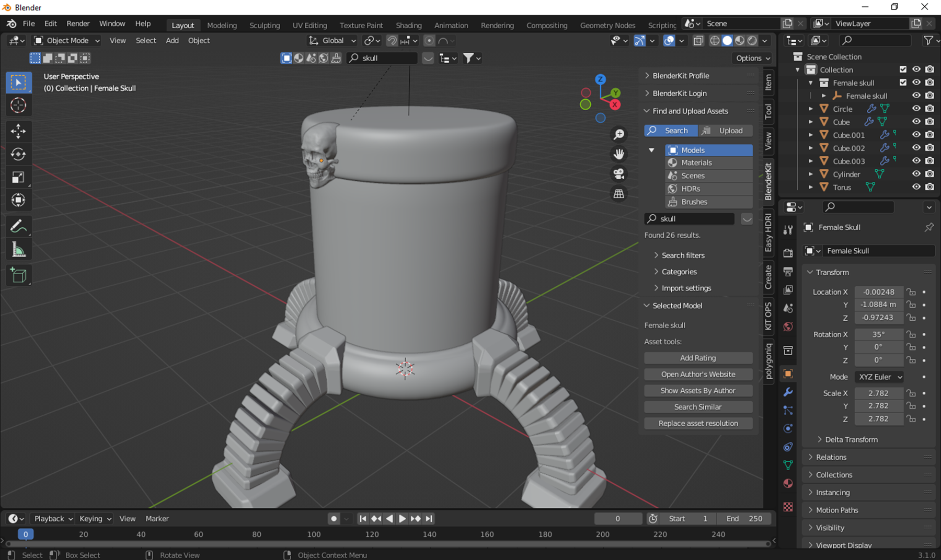Toggle lock on Scale Z
Image resolution: width=941 pixels, height=560 pixels.
pos(911,419)
